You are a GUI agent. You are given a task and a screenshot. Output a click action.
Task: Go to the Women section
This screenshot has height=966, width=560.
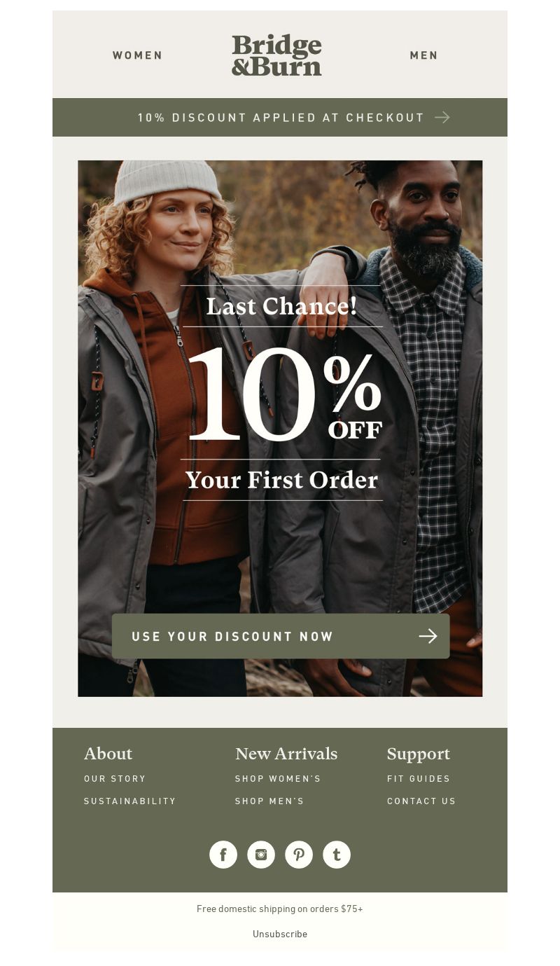pyautogui.click(x=138, y=55)
